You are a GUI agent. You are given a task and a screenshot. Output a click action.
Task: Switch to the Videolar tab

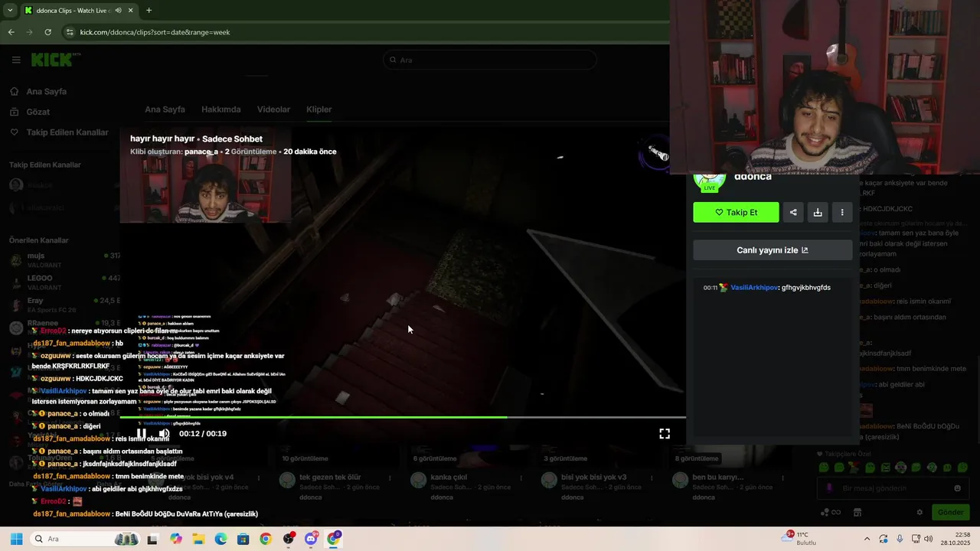point(273,109)
